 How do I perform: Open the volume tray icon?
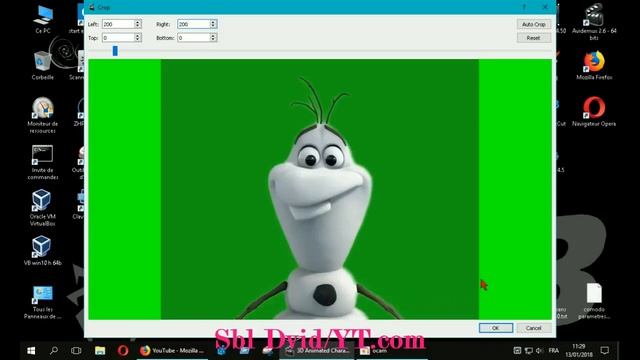[x=539, y=351]
